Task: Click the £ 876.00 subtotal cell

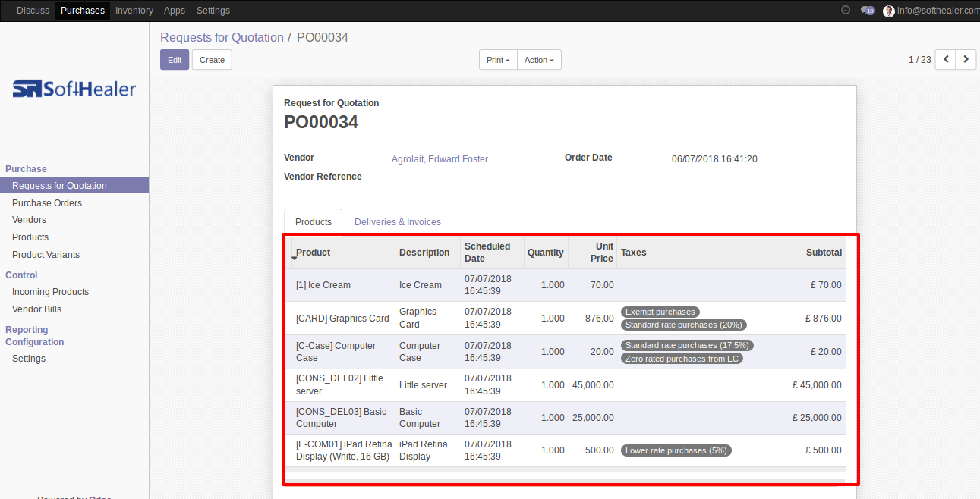Action: pos(817,319)
